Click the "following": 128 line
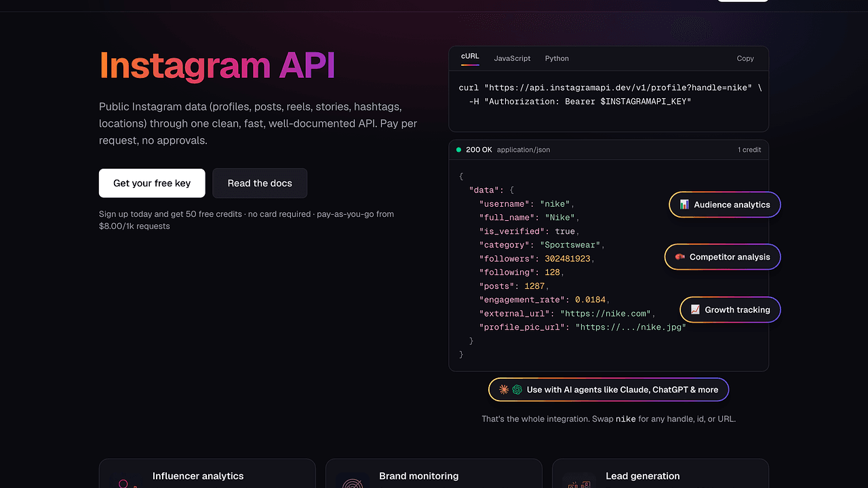868x488 pixels. pyautogui.click(x=521, y=272)
